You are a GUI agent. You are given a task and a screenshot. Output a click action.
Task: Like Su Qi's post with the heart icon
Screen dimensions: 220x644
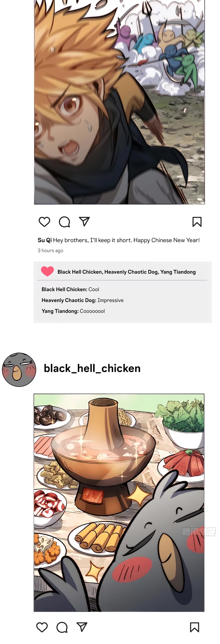44,222
